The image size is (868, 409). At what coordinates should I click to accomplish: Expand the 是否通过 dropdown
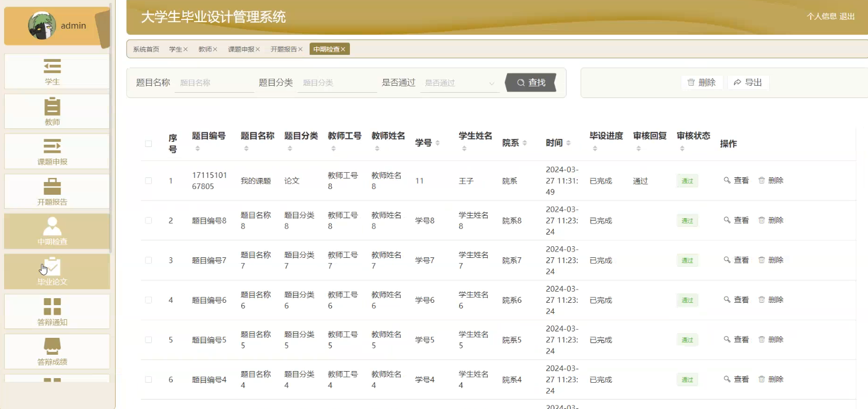[x=460, y=83]
